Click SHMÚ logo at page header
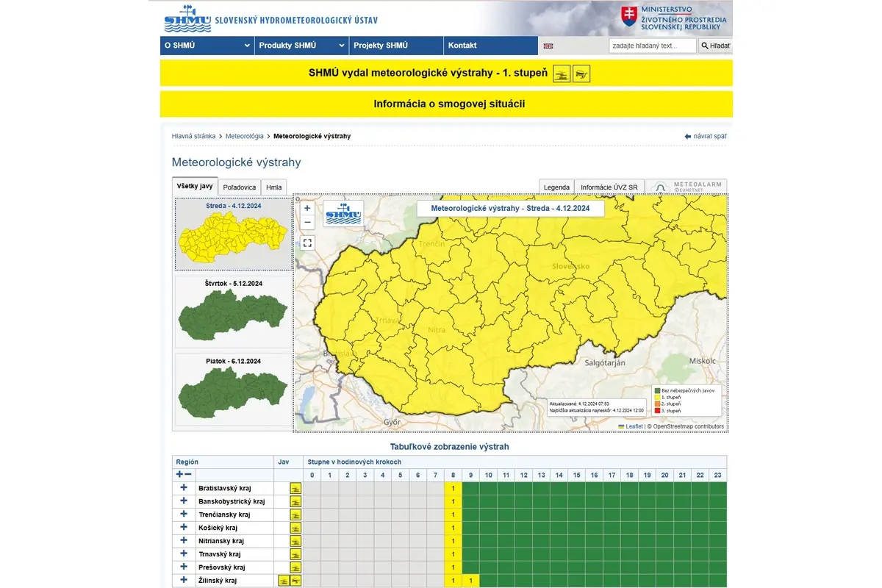The width and height of the screenshot is (882, 588). [x=187, y=18]
